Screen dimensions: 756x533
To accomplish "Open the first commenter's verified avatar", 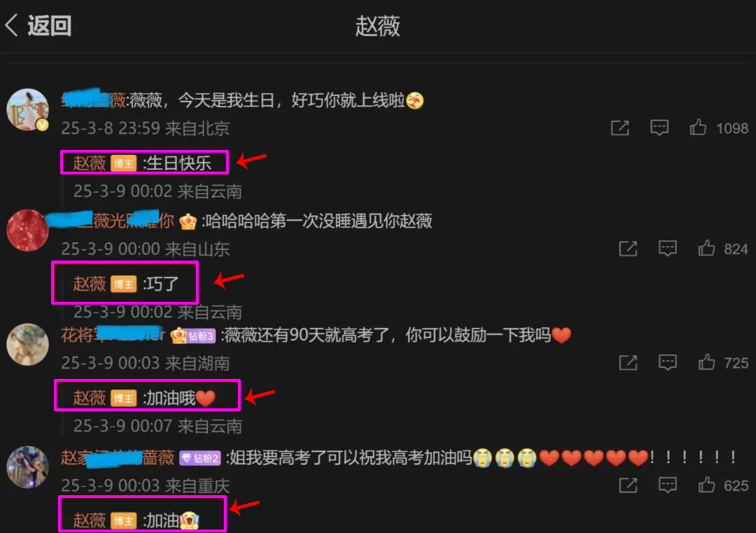I will click(27, 109).
